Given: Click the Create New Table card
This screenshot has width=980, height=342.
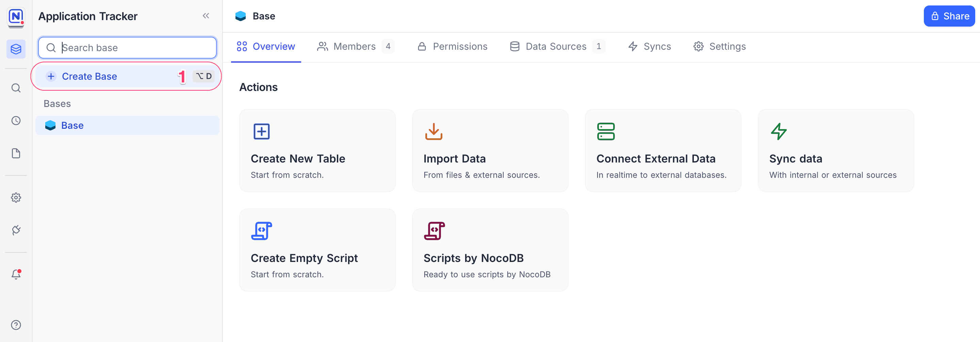Looking at the screenshot, I should (317, 151).
